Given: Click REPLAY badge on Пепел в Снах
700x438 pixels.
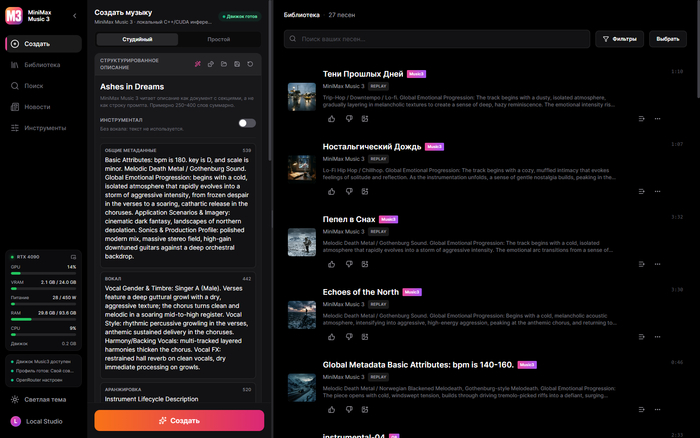Looking at the screenshot, I should (378, 232).
